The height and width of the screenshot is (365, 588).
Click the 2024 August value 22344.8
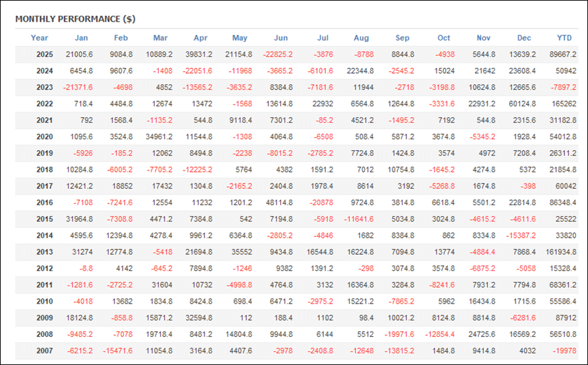358,71
